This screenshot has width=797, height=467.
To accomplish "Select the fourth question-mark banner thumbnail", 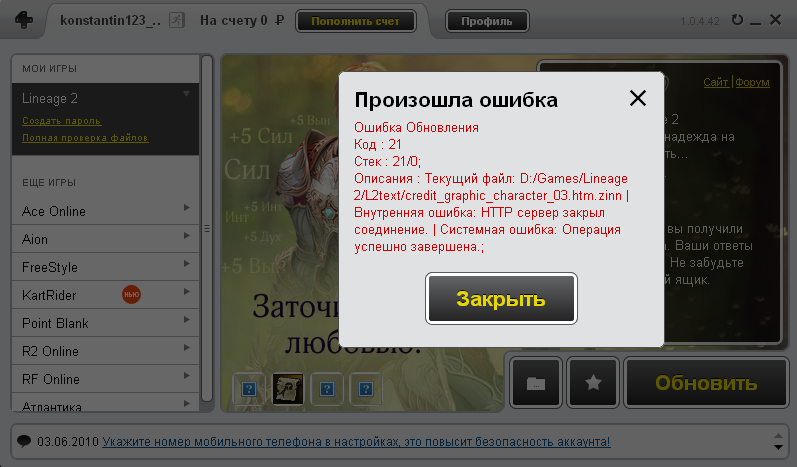I will tap(366, 389).
